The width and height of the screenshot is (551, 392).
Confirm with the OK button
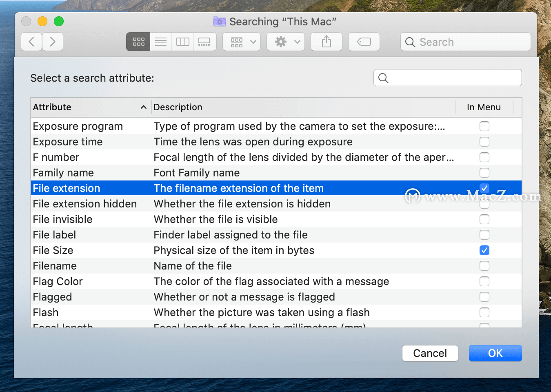tap(495, 353)
